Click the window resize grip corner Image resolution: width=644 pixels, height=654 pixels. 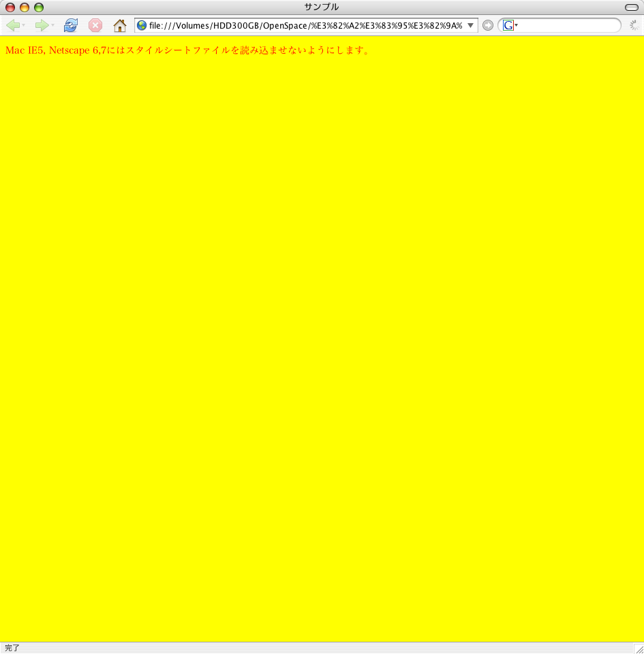[x=638, y=649]
